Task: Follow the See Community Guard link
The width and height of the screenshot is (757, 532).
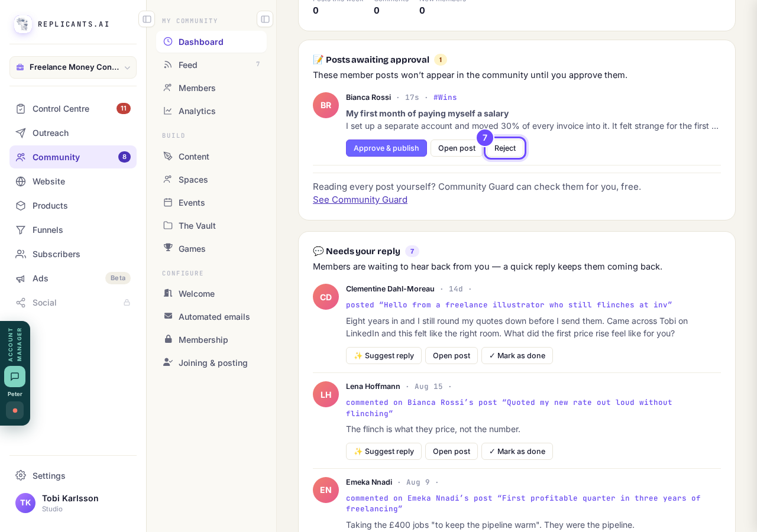Action: (x=360, y=200)
